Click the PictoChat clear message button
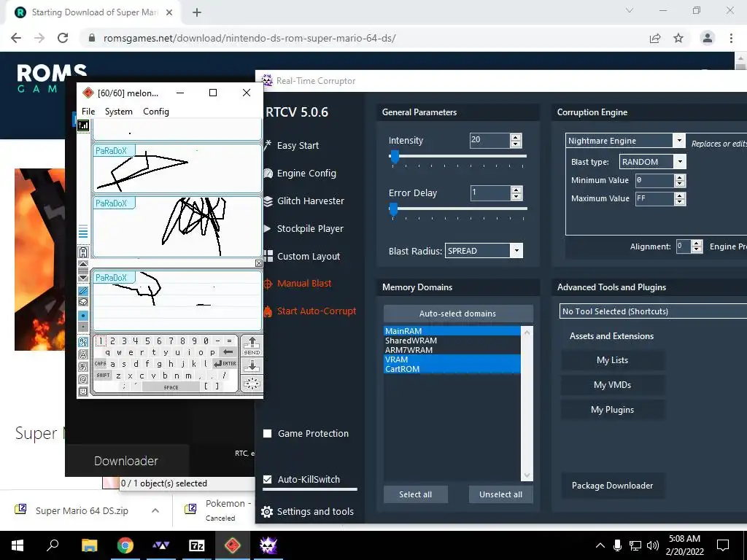 (x=252, y=384)
